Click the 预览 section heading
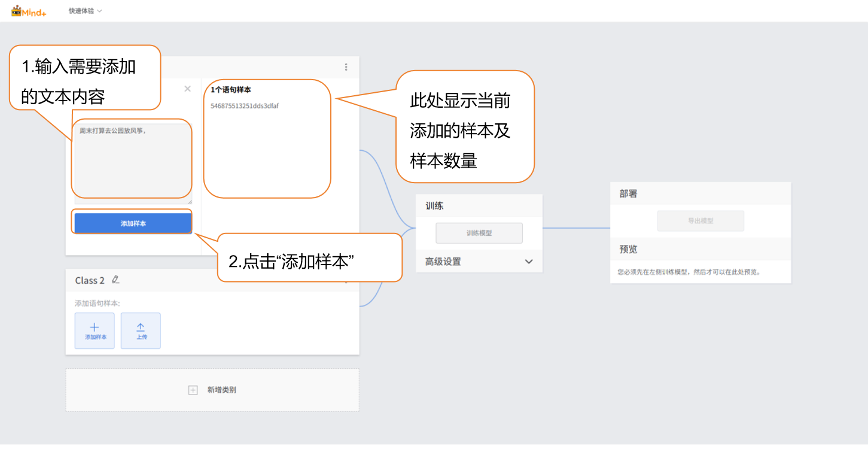Image resolution: width=868 pixels, height=449 pixels. (x=628, y=249)
